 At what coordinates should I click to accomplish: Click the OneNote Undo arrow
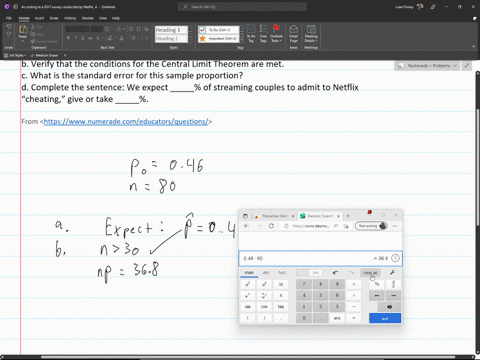point(9,27)
